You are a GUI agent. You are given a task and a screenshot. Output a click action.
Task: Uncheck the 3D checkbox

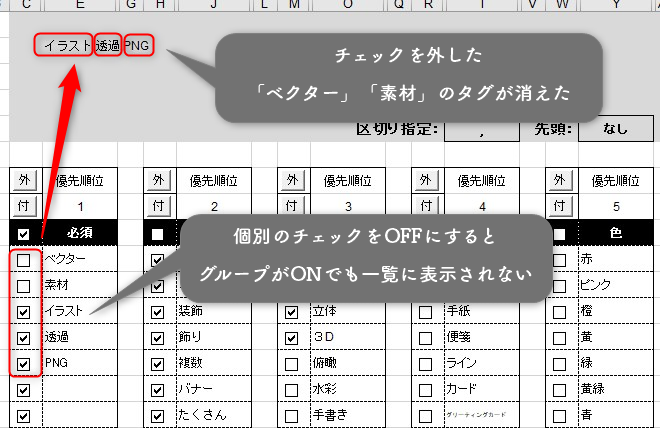pyautogui.click(x=291, y=338)
